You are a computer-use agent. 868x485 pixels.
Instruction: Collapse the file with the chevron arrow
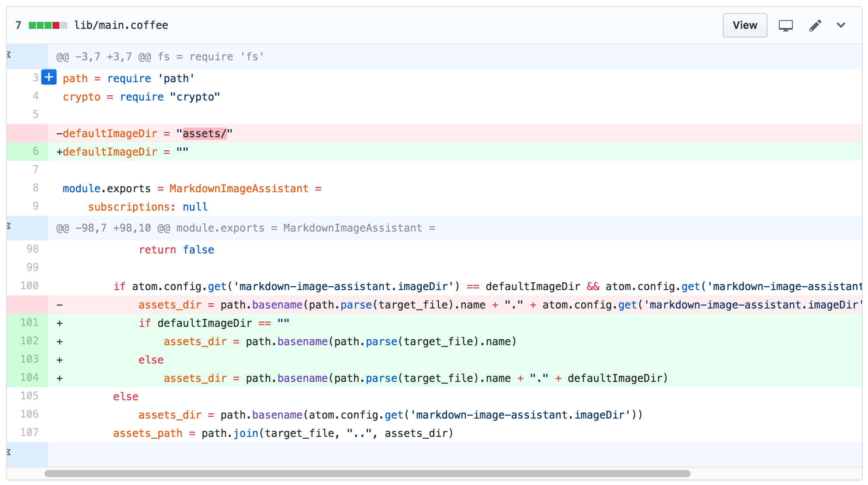(841, 25)
